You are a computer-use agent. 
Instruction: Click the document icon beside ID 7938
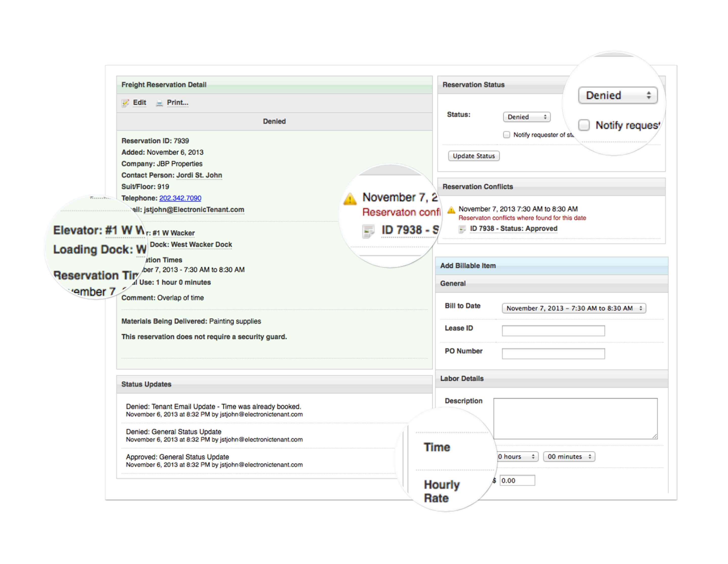point(462,229)
